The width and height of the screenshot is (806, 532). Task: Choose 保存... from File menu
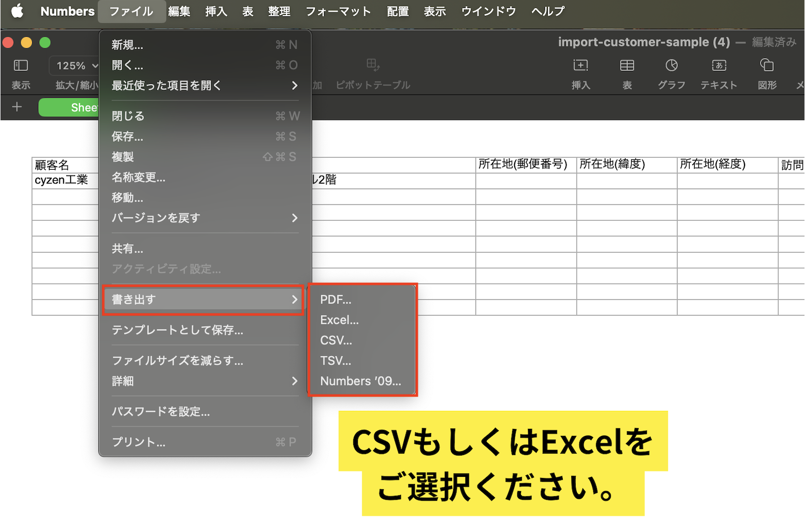(205, 136)
